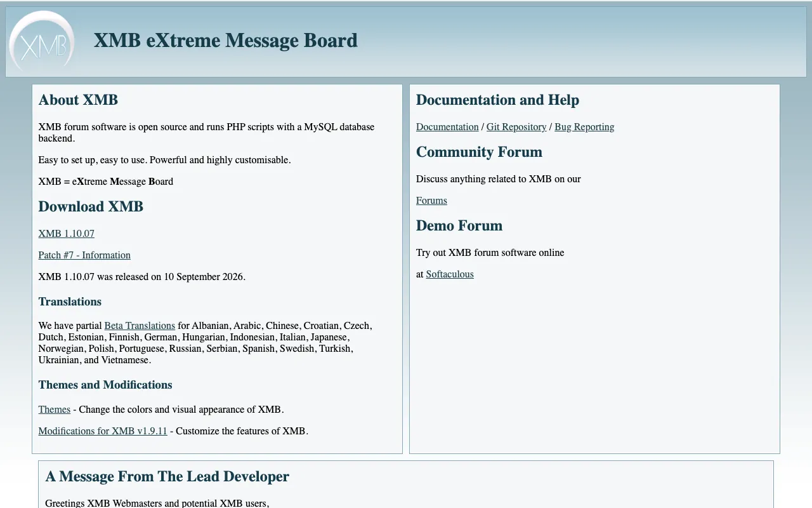This screenshot has height=508, width=812.
Task: Open the Bug Reporting link
Action: [x=584, y=127]
